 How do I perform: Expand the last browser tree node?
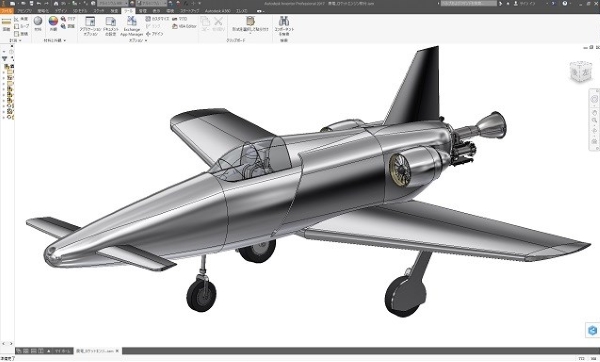pos(4,117)
